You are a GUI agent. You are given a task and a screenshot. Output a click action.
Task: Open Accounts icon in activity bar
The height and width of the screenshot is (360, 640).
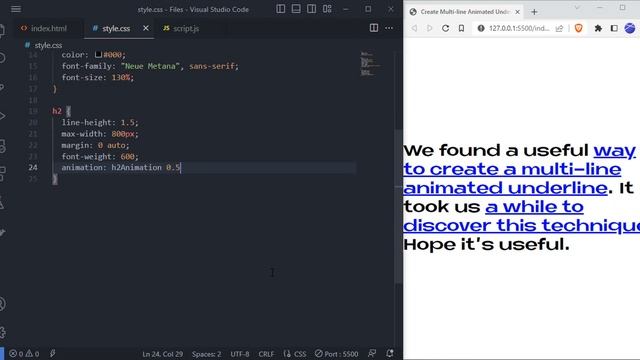tap(2, 304)
